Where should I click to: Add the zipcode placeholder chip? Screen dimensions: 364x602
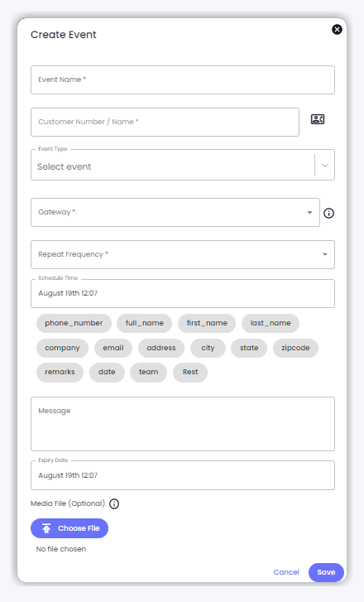click(295, 348)
